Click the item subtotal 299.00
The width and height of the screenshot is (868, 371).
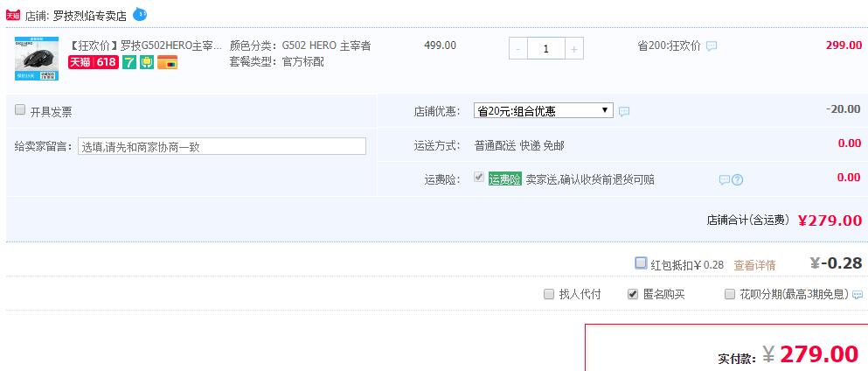tap(844, 45)
